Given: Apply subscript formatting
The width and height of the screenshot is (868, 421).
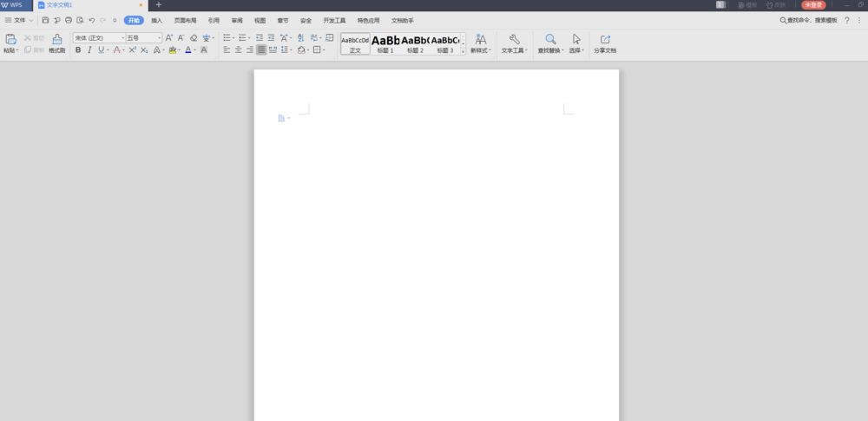Looking at the screenshot, I should (144, 49).
